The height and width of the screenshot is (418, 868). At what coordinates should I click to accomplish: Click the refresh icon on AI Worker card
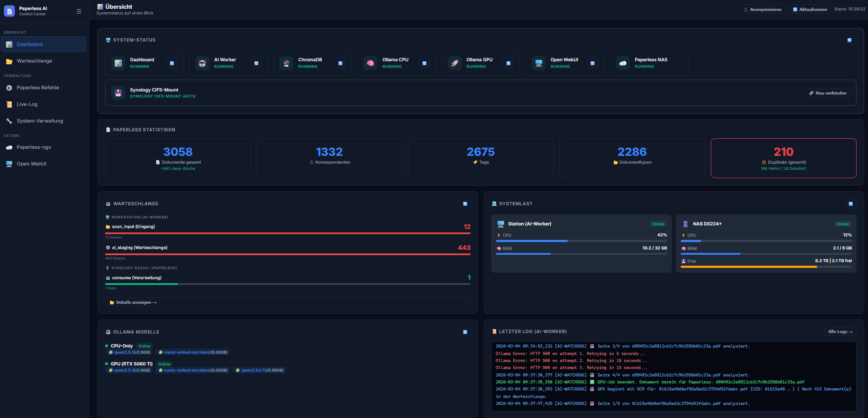256,63
